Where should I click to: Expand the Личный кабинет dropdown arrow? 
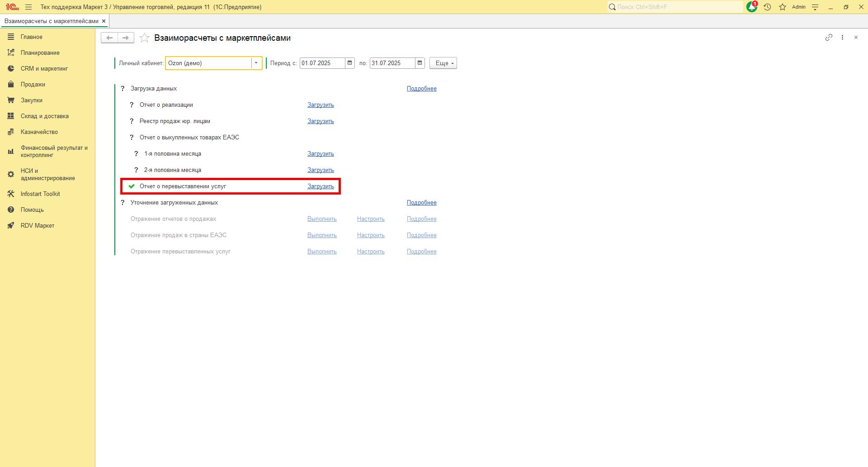(256, 63)
